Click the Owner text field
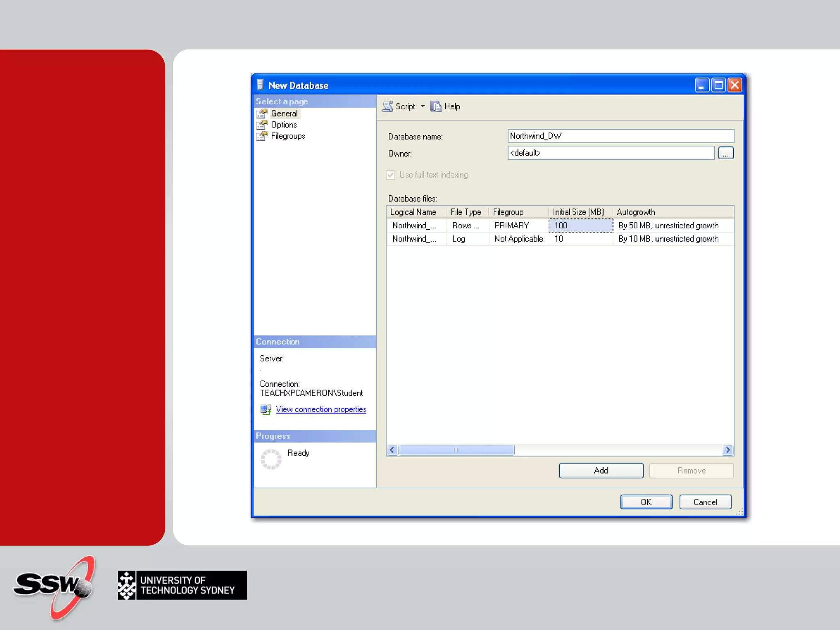The image size is (840, 630). pyautogui.click(x=610, y=153)
